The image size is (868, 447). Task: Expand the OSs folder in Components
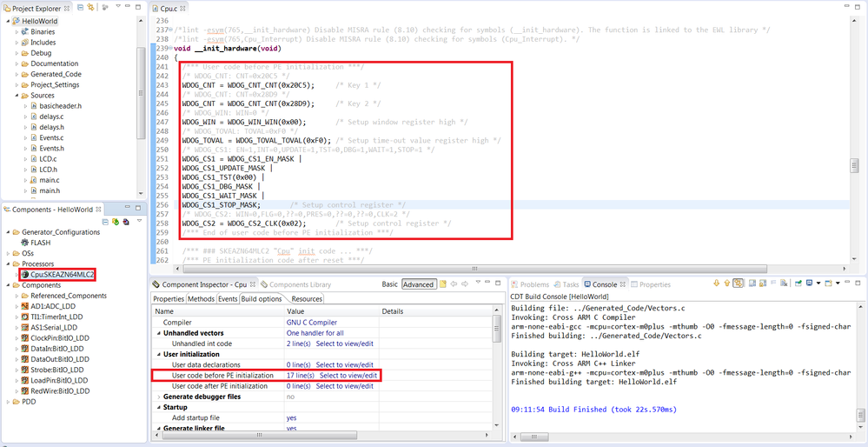(8, 253)
